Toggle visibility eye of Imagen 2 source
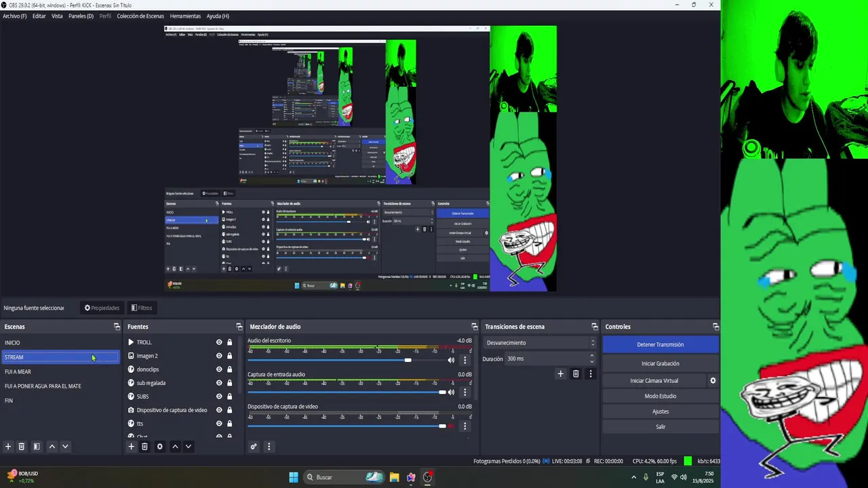 (219, 356)
